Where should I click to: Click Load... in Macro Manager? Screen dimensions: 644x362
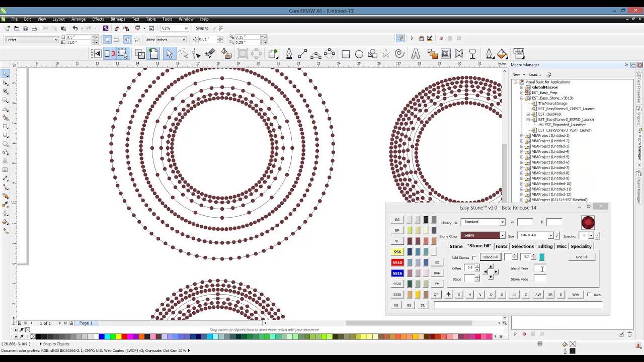535,74
